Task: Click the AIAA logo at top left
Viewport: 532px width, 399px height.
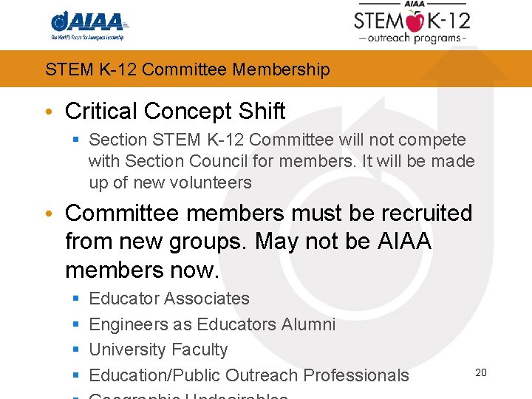Action: pyautogui.click(x=89, y=20)
